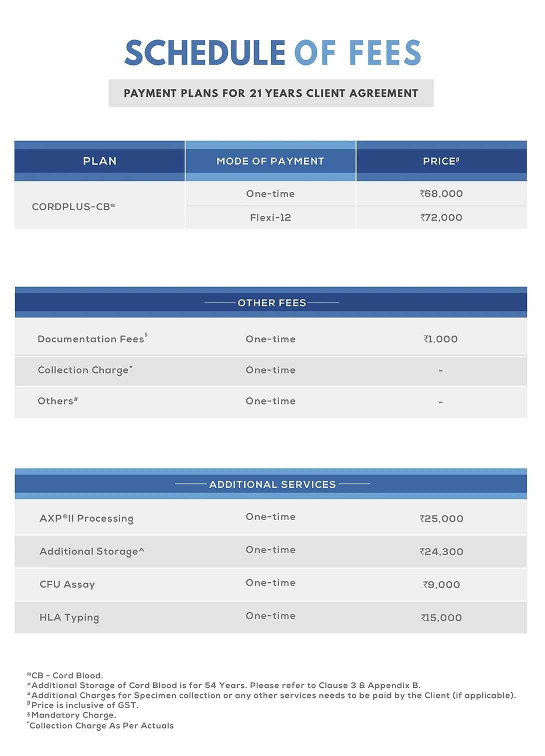Screen dimensions: 545x756
Task: Click the SCHEDULE OF FEES title
Action: click(272, 53)
